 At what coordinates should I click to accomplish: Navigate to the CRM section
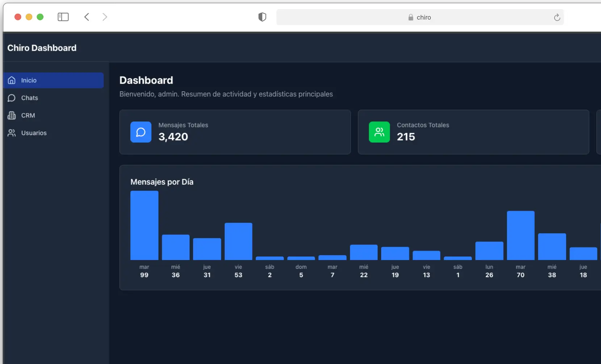tap(28, 116)
